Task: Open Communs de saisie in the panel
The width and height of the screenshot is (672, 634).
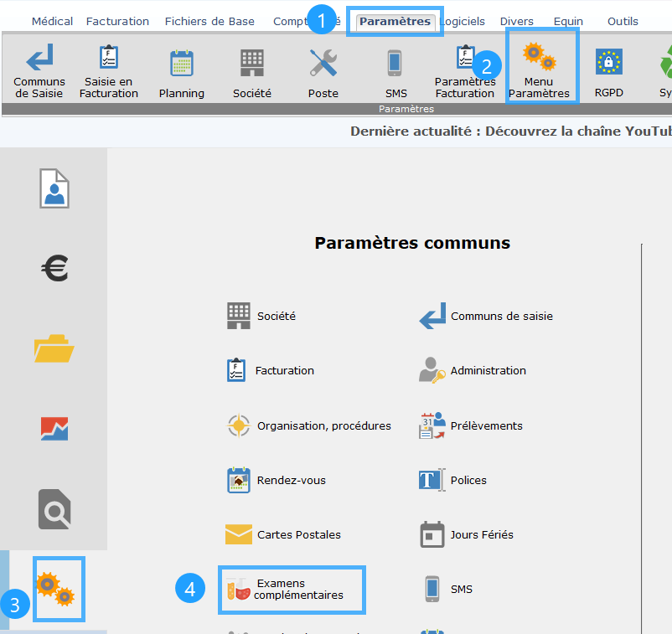Action: 486,316
